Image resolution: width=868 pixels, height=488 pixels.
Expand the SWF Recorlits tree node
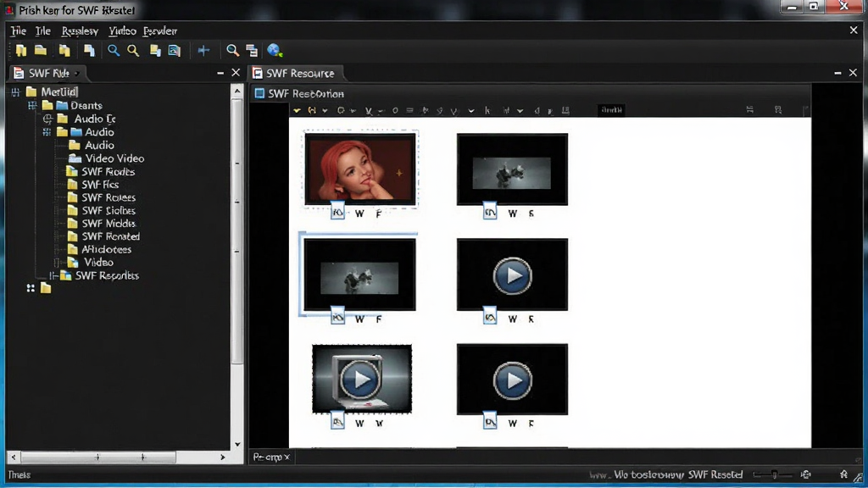[x=53, y=275]
